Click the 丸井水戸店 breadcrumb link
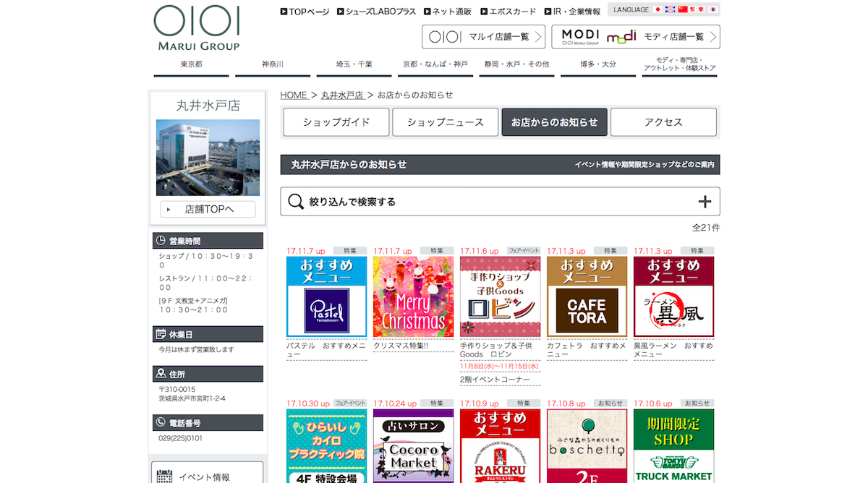The height and width of the screenshot is (483, 868). [x=342, y=95]
